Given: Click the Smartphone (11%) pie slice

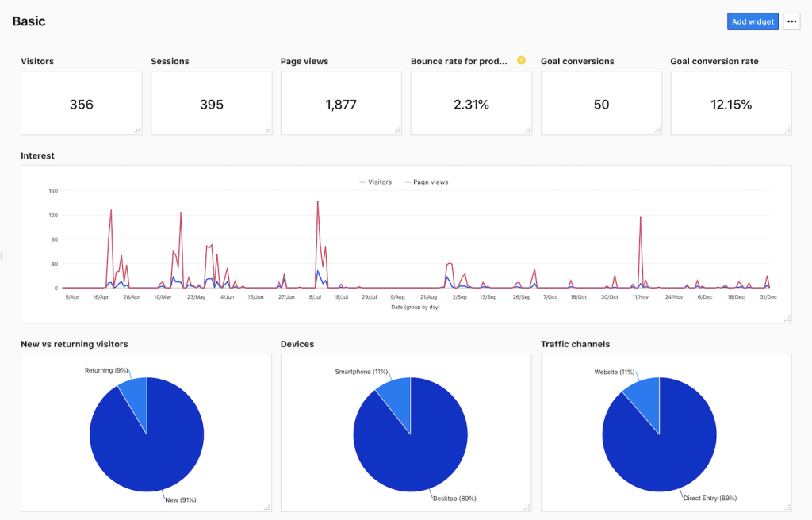Looking at the screenshot, I should [398, 396].
